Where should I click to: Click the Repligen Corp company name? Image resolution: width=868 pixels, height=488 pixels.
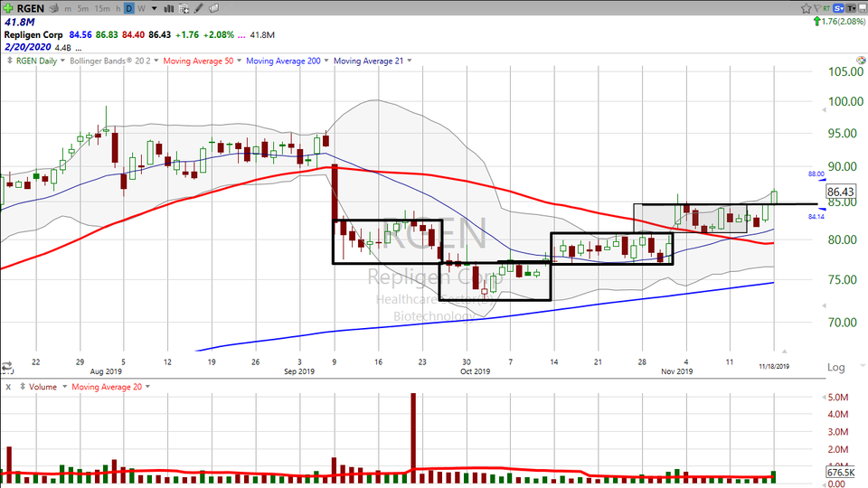(33, 35)
